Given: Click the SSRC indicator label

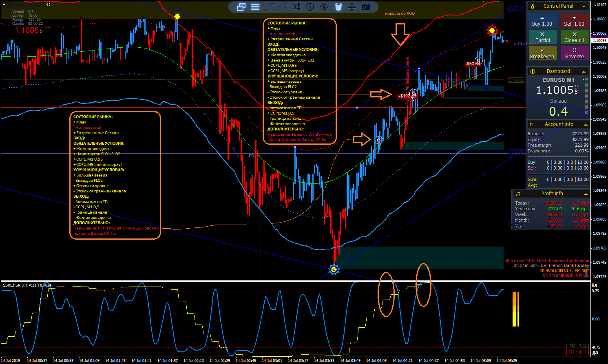Looking at the screenshot, I should 27,285.
